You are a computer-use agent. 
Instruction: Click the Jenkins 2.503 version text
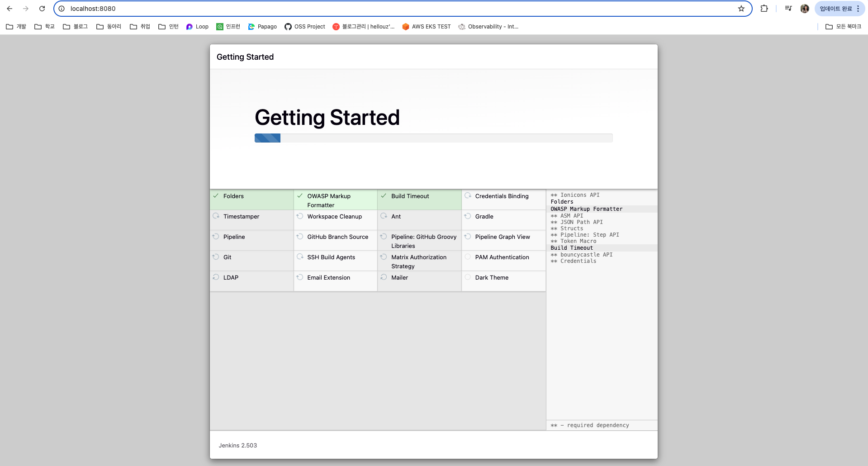click(238, 446)
